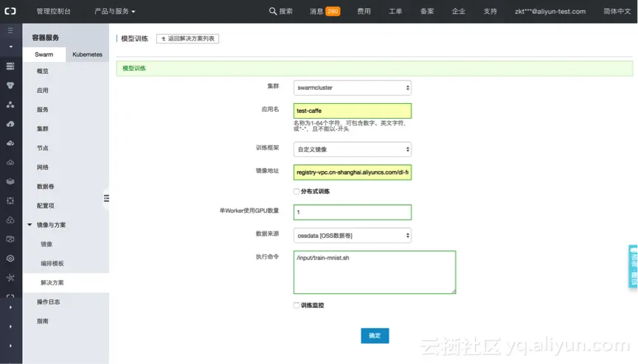The image size is (638, 364).
Task: Click 返回解决方案列表 button
Action: coord(187,38)
